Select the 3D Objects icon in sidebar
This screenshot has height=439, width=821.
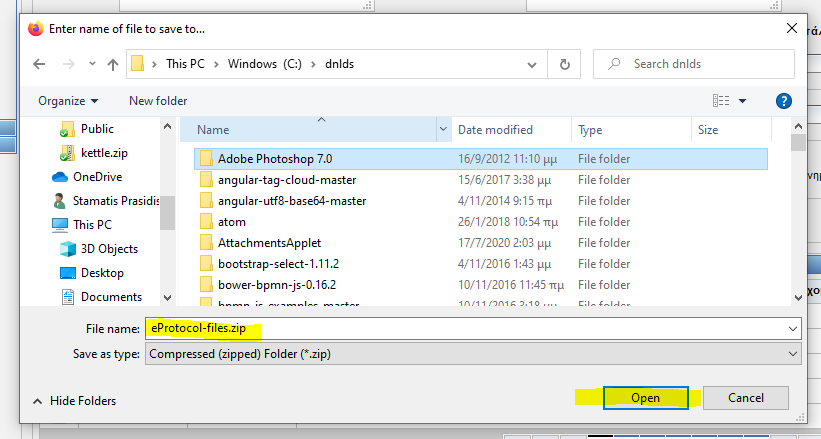pos(68,249)
